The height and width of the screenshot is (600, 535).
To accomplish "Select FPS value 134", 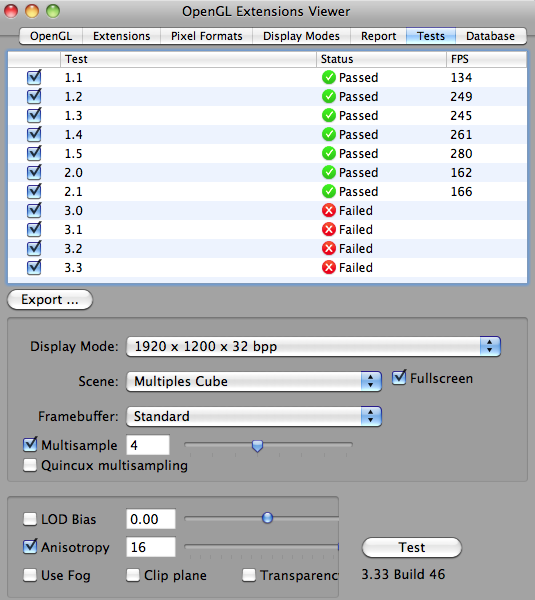I will (462, 78).
